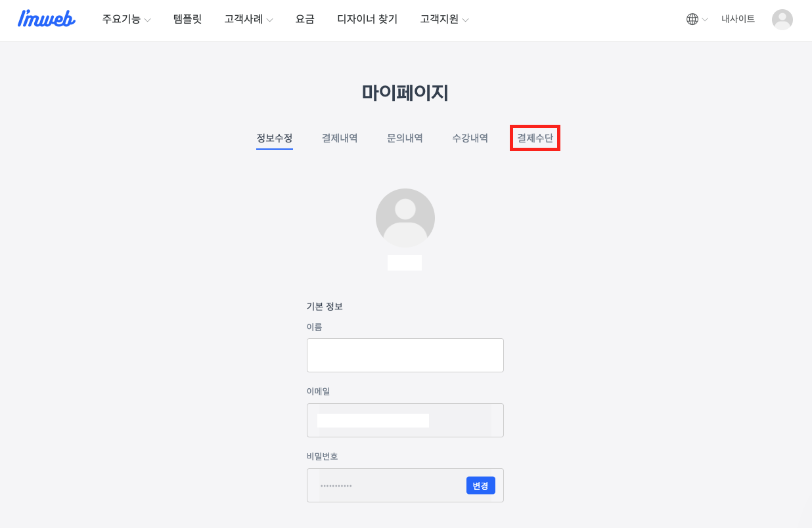
Task: Switch to the 문의내역 tab
Action: (405, 138)
